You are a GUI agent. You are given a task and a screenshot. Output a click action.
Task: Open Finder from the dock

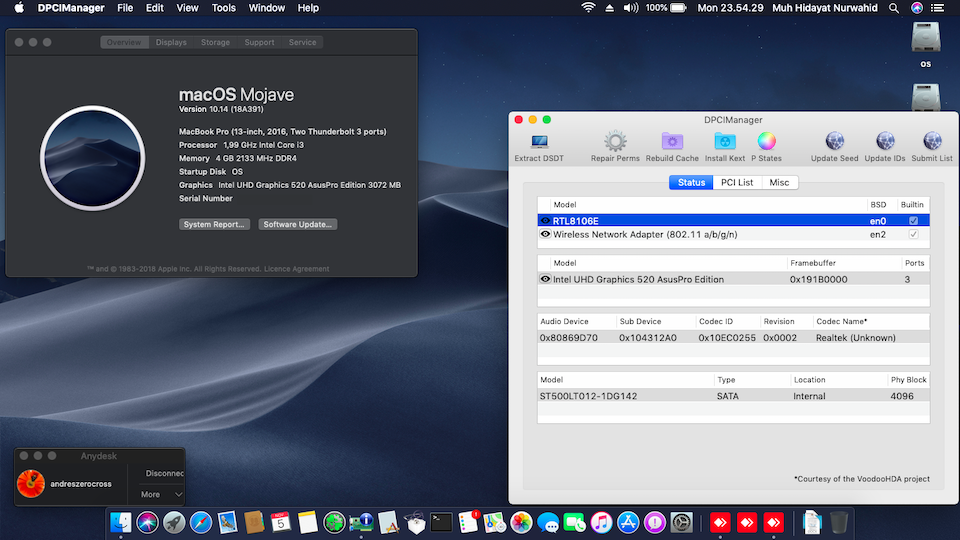[121, 523]
